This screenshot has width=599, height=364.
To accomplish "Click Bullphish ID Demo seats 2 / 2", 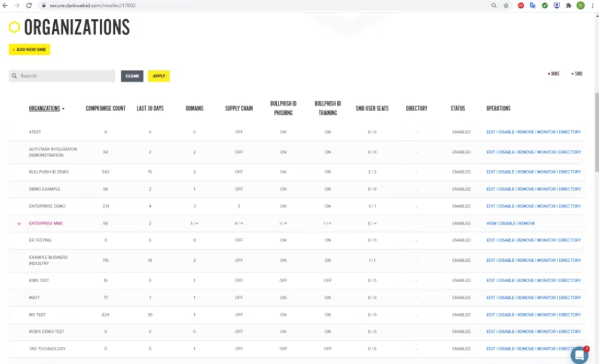I will coord(372,172).
